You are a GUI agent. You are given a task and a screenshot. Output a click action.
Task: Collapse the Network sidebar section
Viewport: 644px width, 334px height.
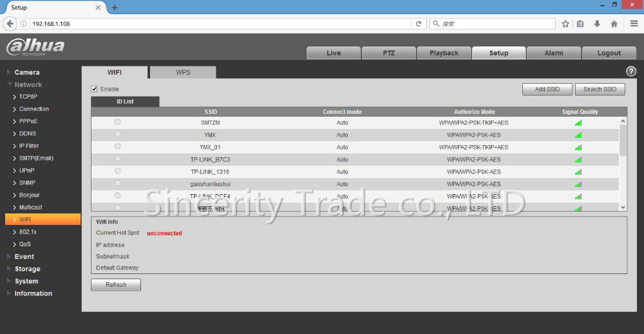point(28,84)
